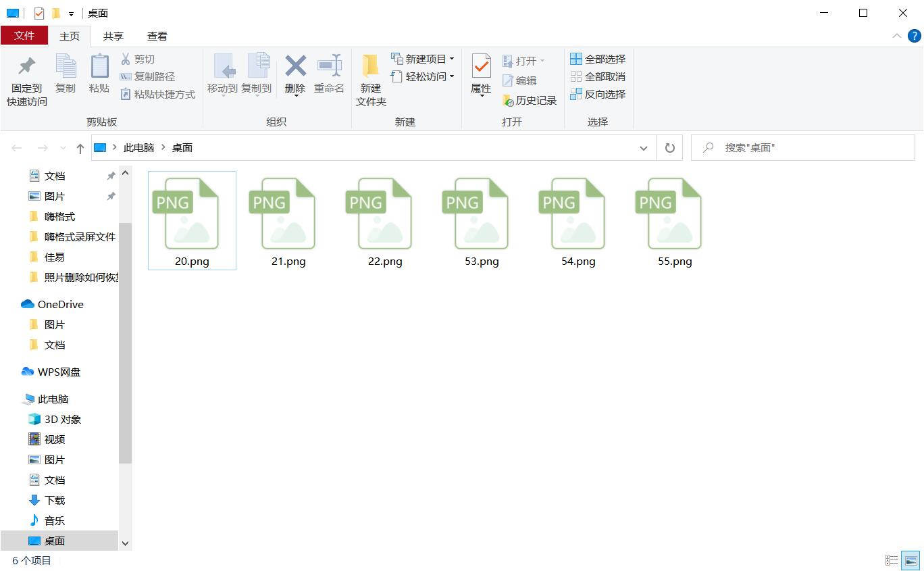Open 属性 properties checkmark icon

tap(481, 66)
